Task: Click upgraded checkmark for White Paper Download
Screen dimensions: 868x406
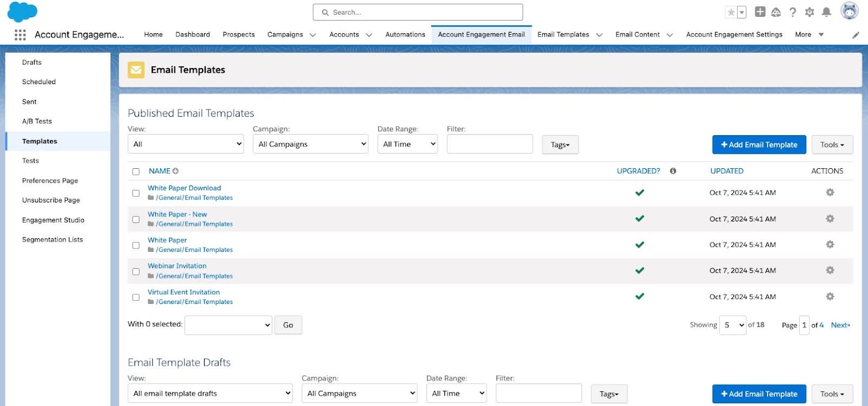Action: [x=640, y=193]
